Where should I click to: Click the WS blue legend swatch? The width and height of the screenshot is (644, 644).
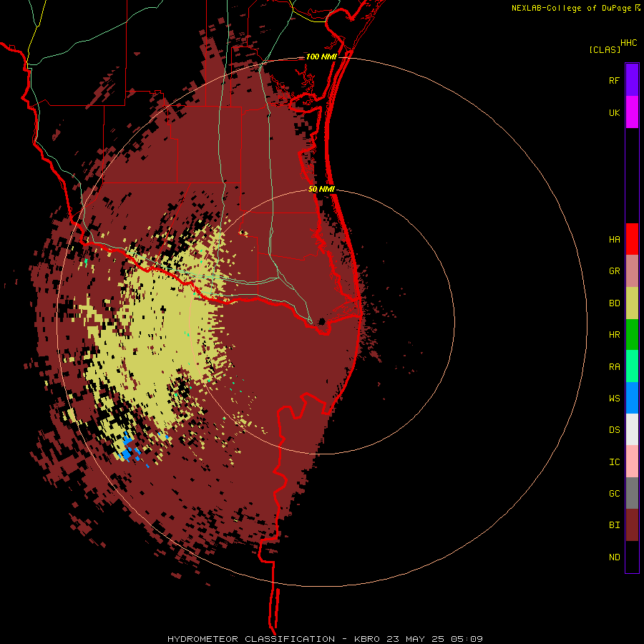tap(632, 398)
